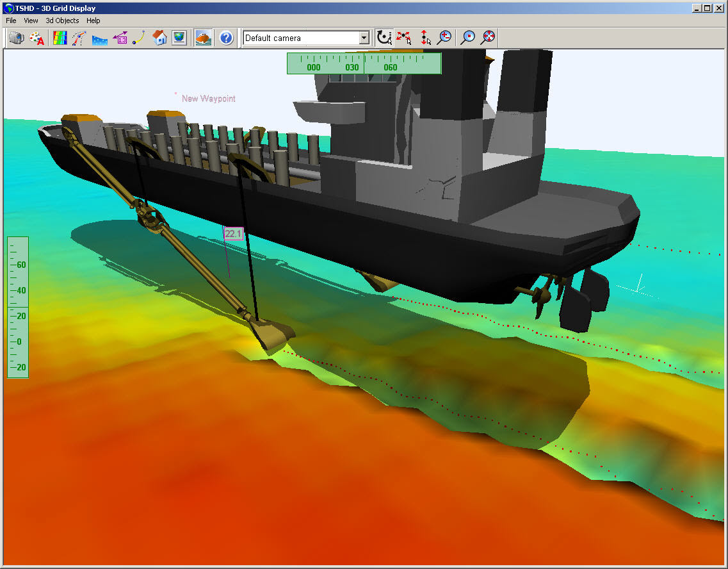Toggle the rotate camera mouse mode
Screen dimensions: 728x569
tap(384, 38)
